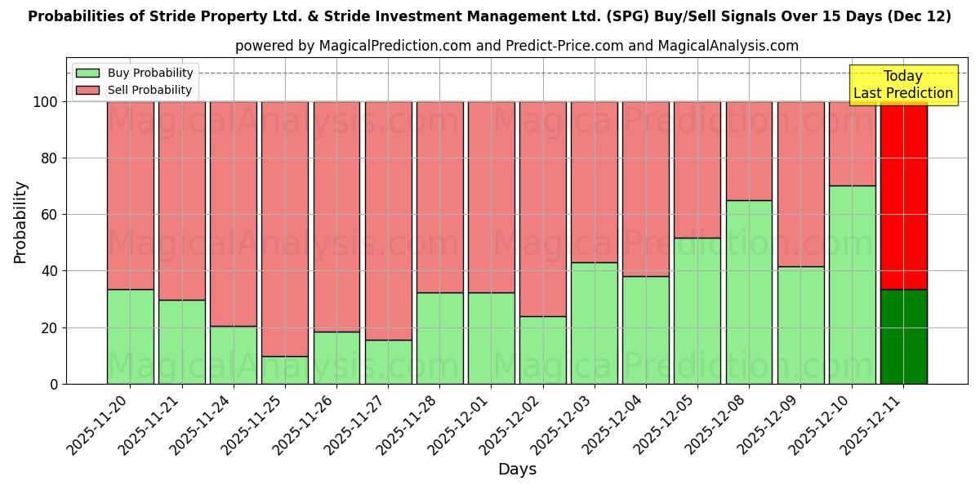Click the chart title text

[x=490, y=15]
